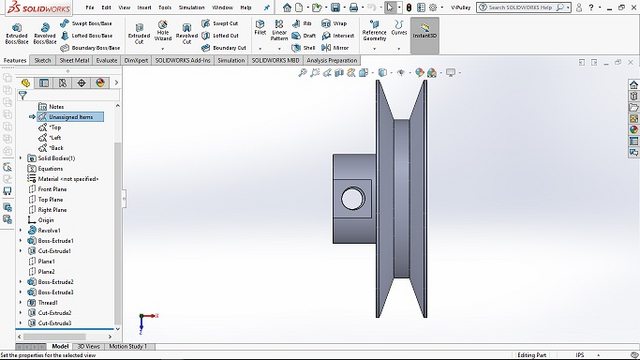Image resolution: width=640 pixels, height=360 pixels.
Task: Expand the Thread1 feature node
Action: (x=20, y=302)
